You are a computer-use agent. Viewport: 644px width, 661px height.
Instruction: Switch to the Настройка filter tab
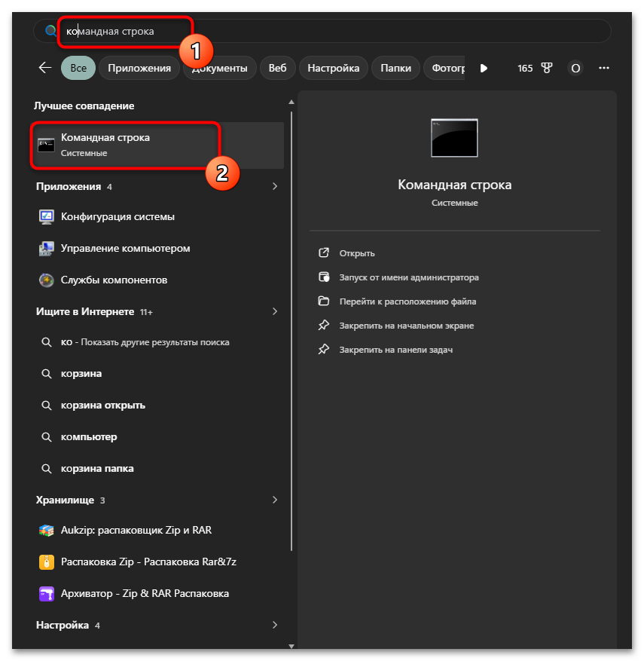[334, 68]
